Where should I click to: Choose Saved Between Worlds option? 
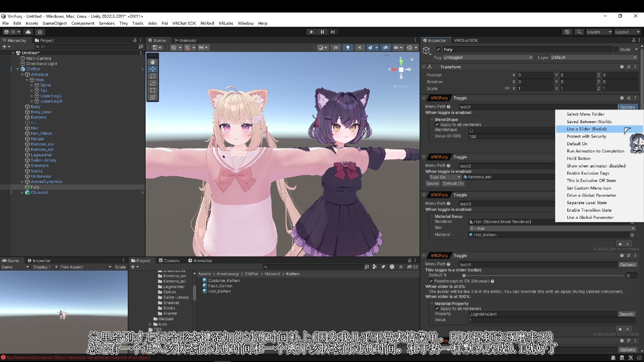pos(600,122)
